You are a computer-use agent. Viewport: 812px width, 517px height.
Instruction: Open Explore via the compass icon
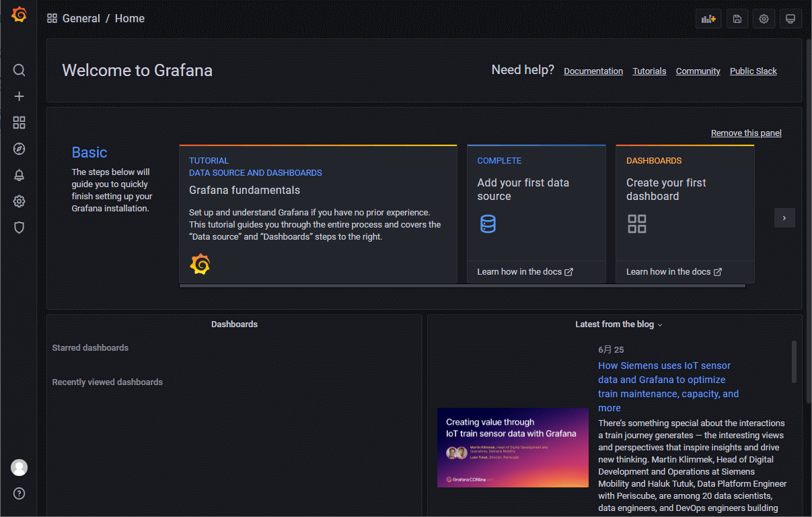pos(20,149)
